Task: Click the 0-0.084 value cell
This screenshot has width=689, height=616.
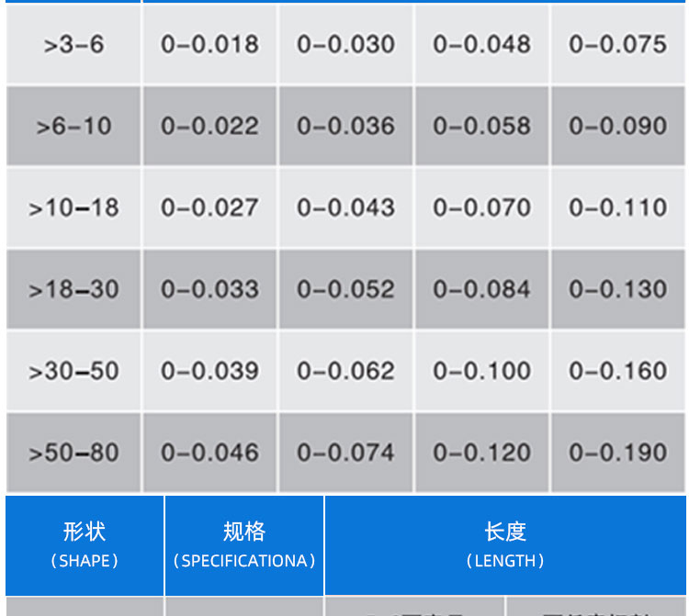Action: [x=481, y=289]
